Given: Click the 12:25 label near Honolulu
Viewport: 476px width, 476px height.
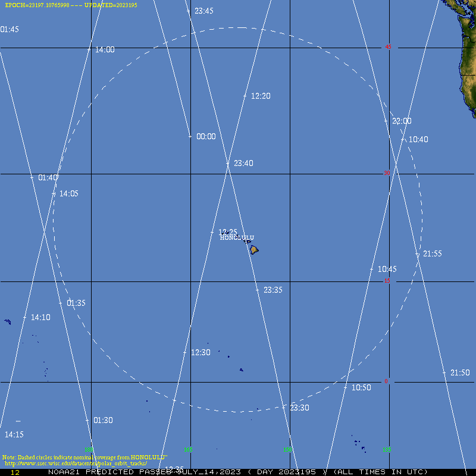Looking at the screenshot, I should (x=228, y=232).
